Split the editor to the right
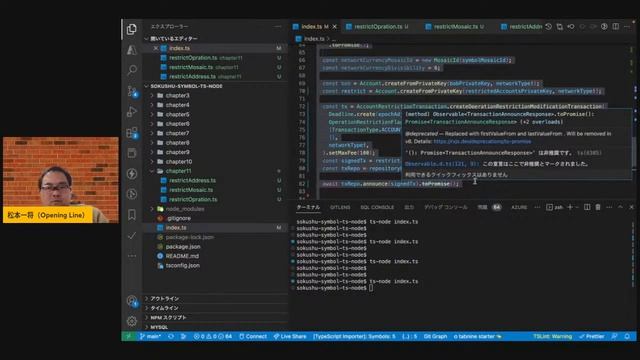Image resolution: width=640 pixels, height=360 pixels. click(616, 27)
